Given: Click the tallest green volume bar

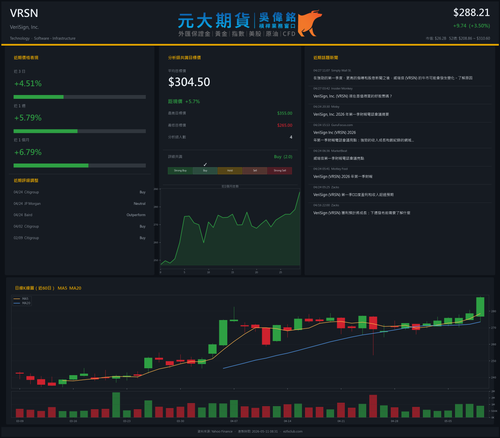Looking at the screenshot, I should coord(116,405).
